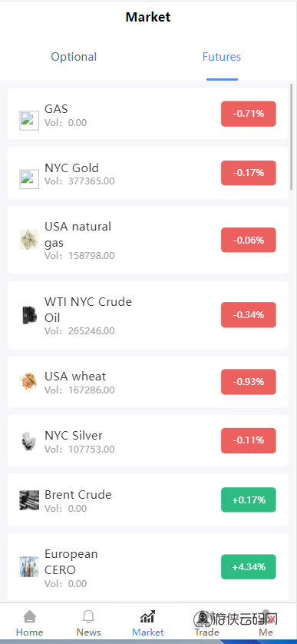
Task: Select the Market chart icon
Action: (147, 616)
